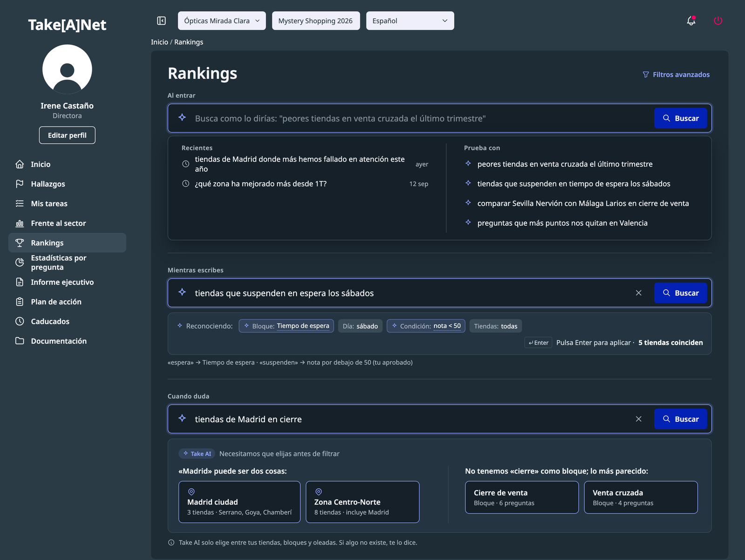Open Estadísticas por pregunta
The image size is (745, 560).
pyautogui.click(x=67, y=263)
